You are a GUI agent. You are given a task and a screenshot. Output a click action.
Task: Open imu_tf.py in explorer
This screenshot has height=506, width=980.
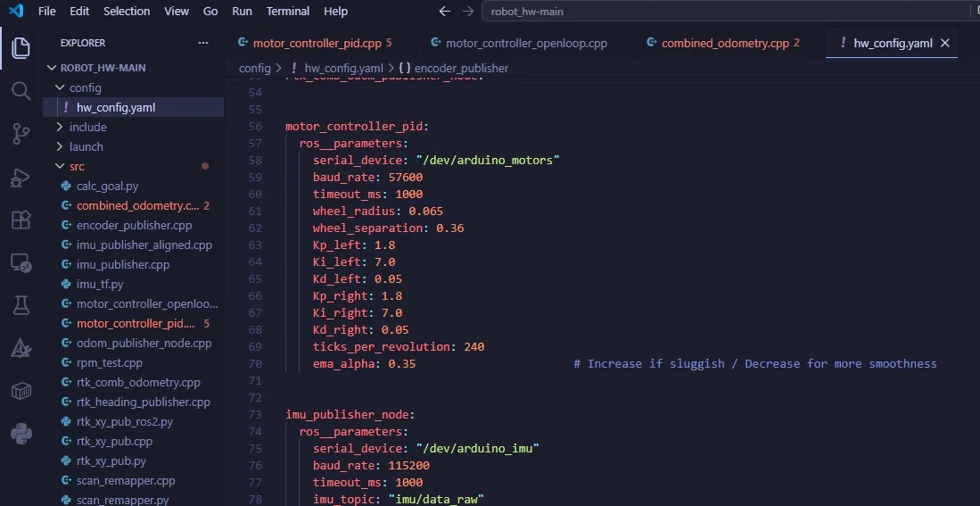[x=133, y=285]
